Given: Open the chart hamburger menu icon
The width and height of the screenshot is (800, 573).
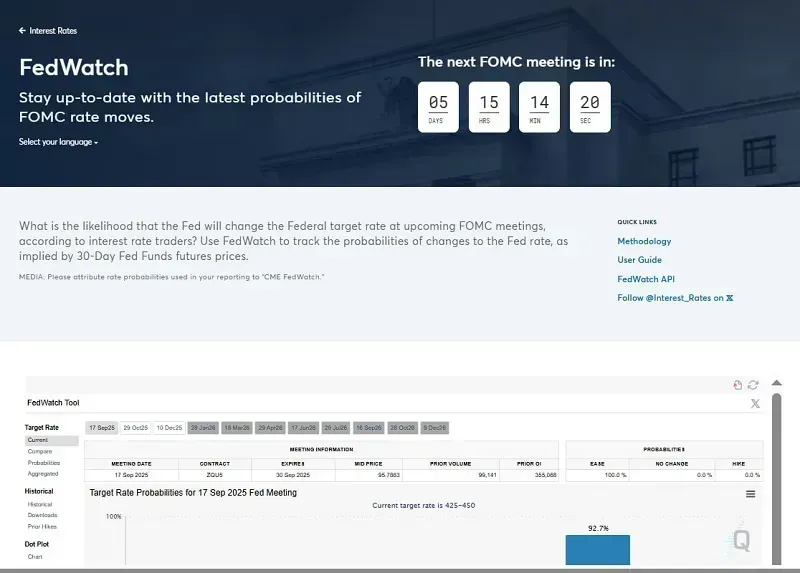Looking at the screenshot, I should coord(750,494).
